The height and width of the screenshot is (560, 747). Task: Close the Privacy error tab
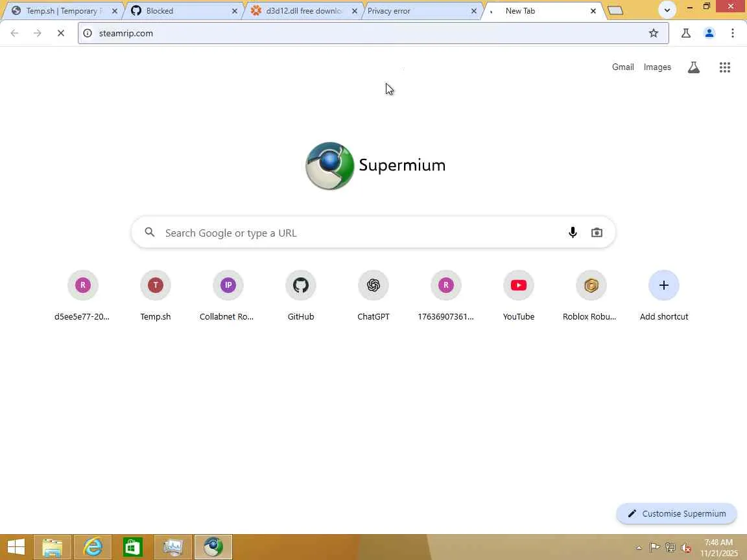[473, 11]
